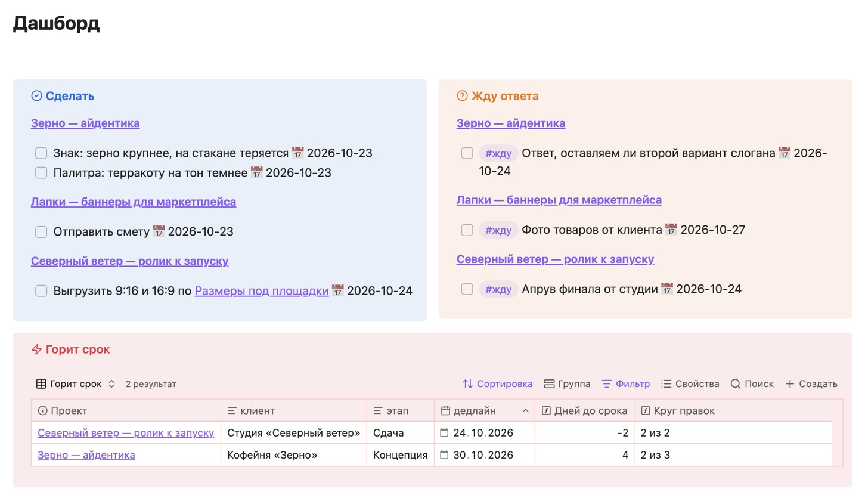Viewport: 868px width, 498px height.
Task: Click the lightning icon beside Горит срок heading
Action: pyautogui.click(x=36, y=349)
